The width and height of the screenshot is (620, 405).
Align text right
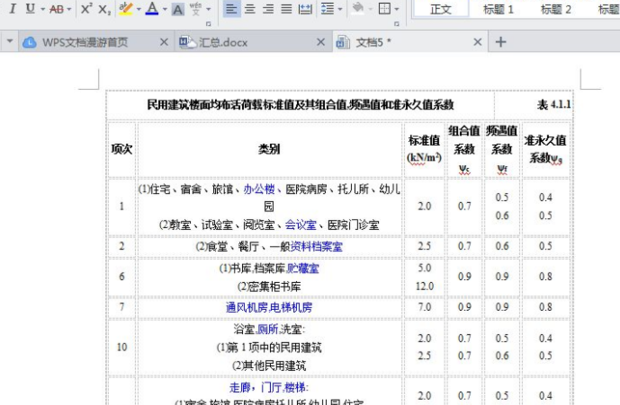(268, 9)
